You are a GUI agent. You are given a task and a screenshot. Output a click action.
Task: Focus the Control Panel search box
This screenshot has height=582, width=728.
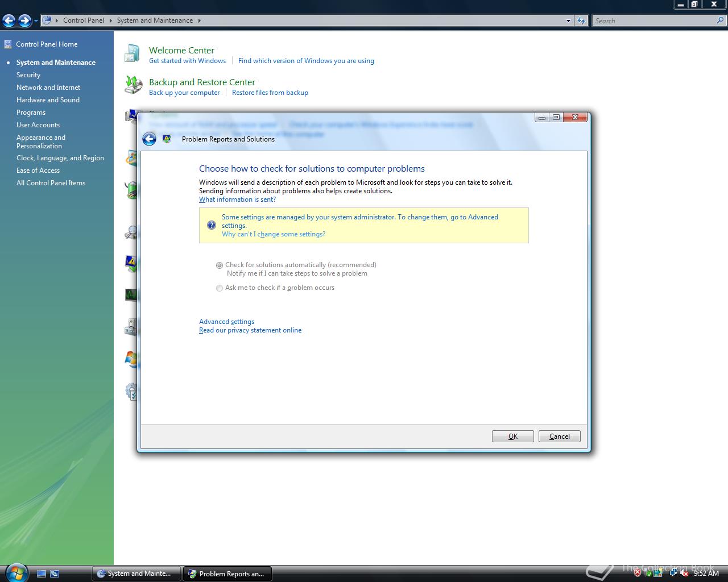(x=654, y=21)
